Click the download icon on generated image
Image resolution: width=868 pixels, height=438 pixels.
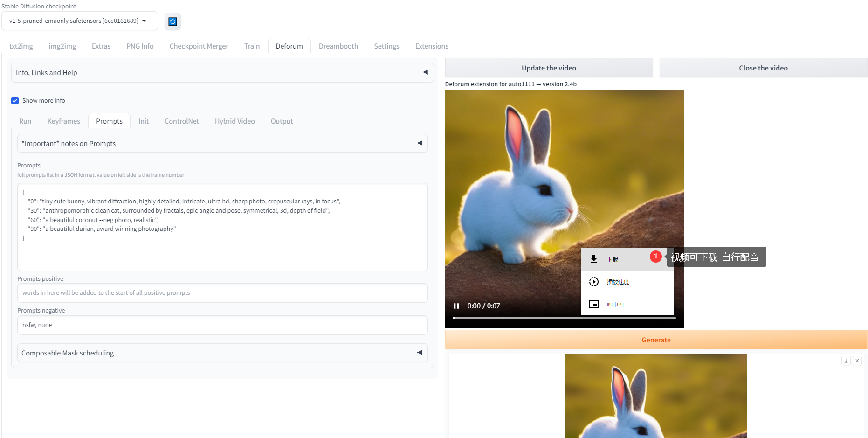[x=846, y=361]
